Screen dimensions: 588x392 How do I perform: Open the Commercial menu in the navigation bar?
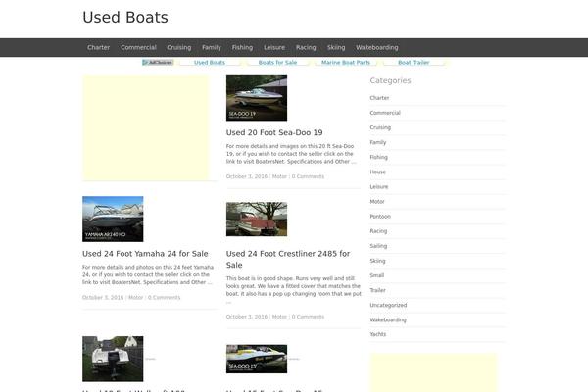[138, 48]
